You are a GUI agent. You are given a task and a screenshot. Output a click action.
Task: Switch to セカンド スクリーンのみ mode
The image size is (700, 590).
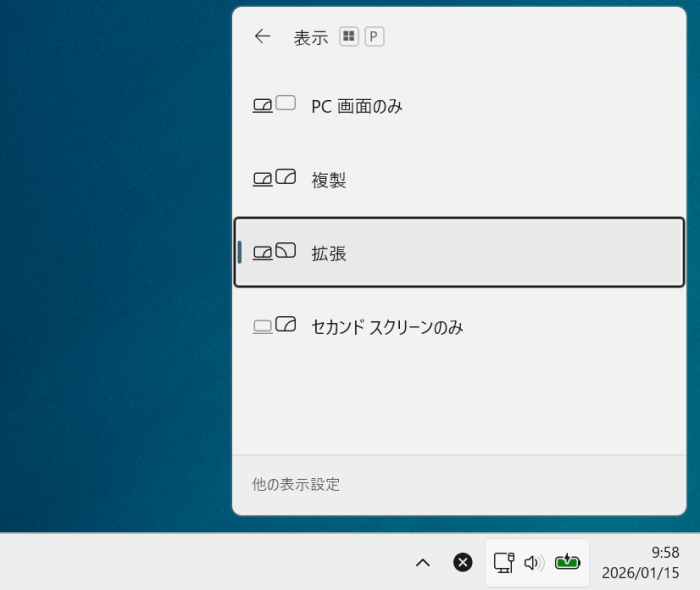pos(459,326)
